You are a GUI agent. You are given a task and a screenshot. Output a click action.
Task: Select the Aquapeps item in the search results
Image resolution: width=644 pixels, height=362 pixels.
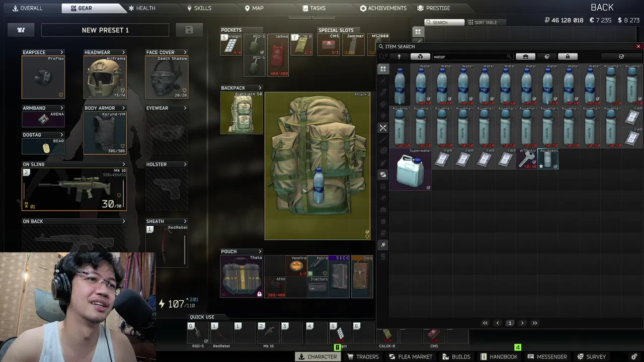pyautogui.click(x=548, y=159)
